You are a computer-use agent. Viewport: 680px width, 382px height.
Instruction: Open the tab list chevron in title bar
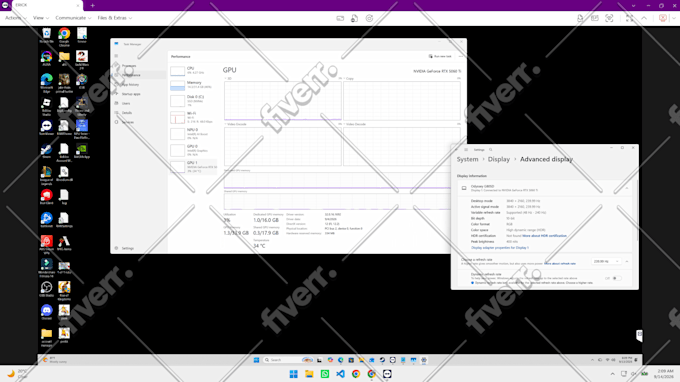[633, 6]
